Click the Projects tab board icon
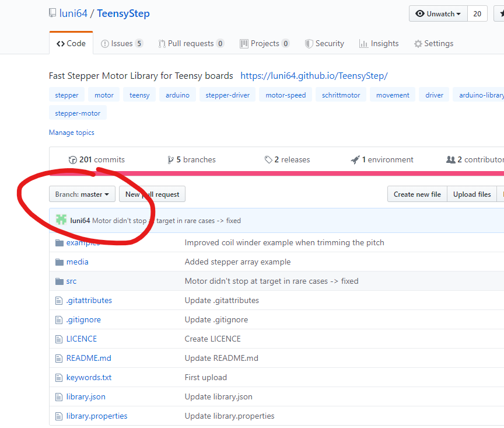This screenshot has width=504, height=428. coord(244,44)
